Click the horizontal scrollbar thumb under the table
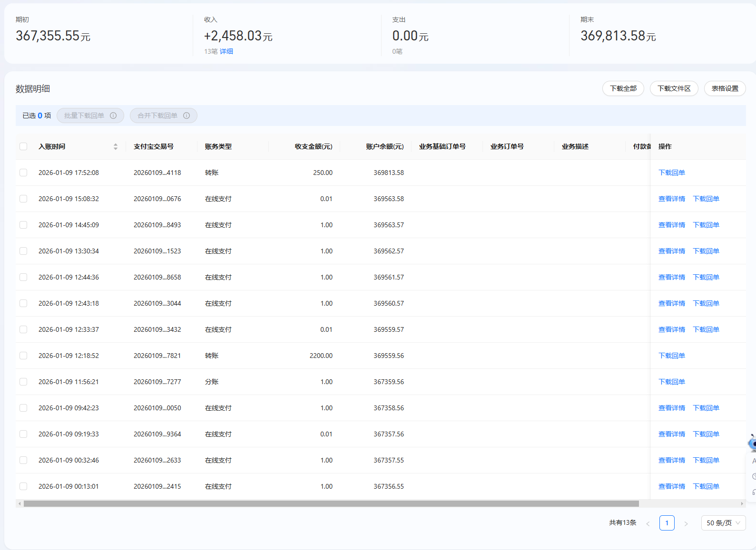 tap(331, 503)
